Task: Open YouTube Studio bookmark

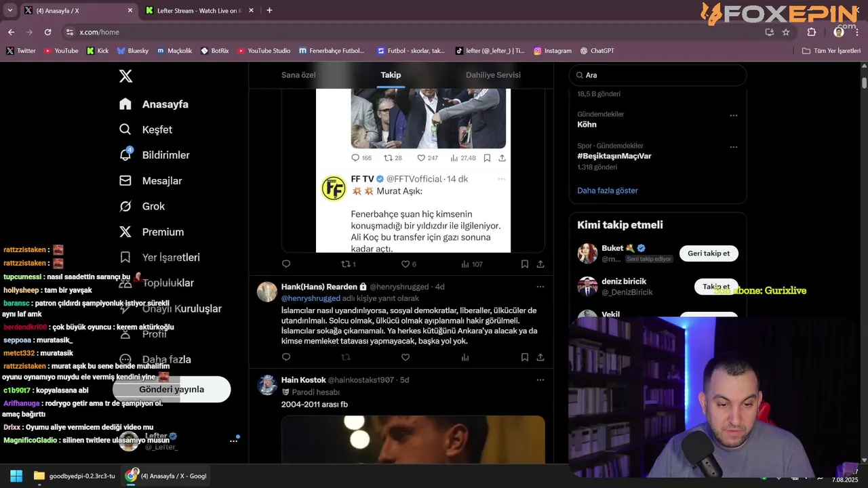Action: pyautogui.click(x=264, y=51)
